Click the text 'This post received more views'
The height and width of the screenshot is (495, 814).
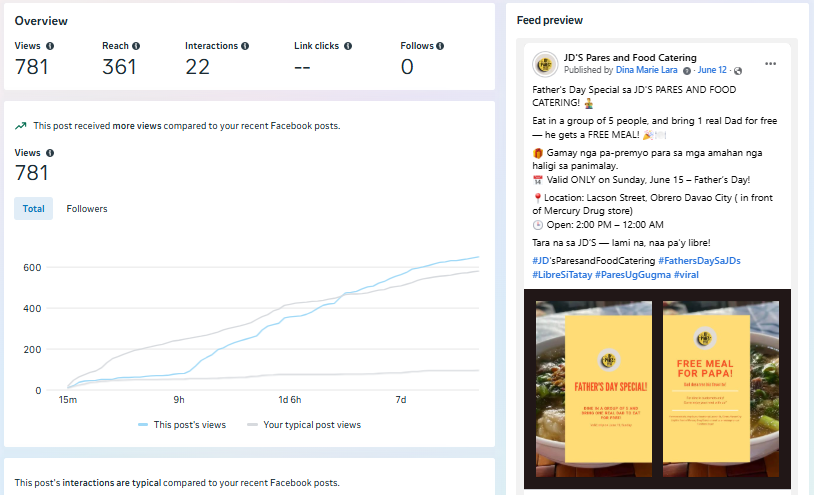[x=98, y=126]
